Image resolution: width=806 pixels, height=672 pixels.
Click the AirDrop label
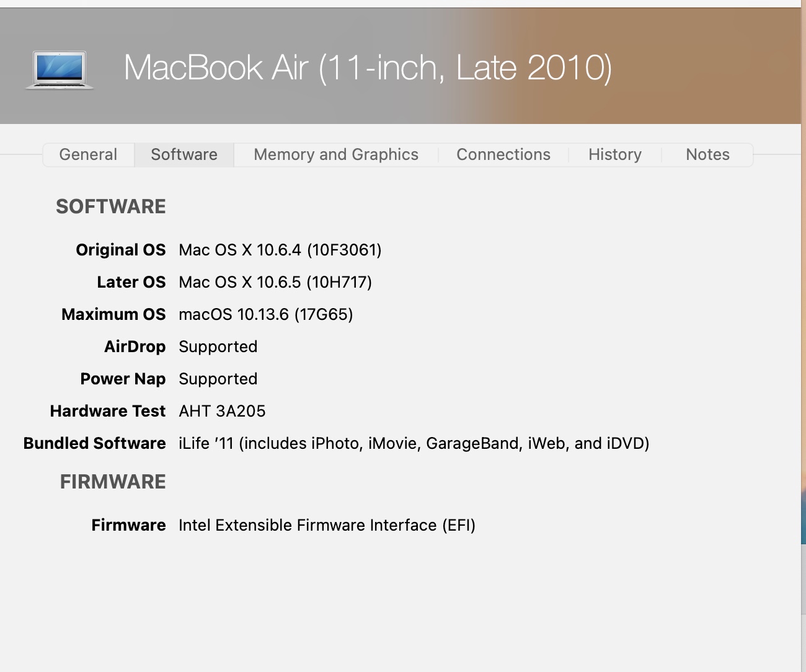135,347
